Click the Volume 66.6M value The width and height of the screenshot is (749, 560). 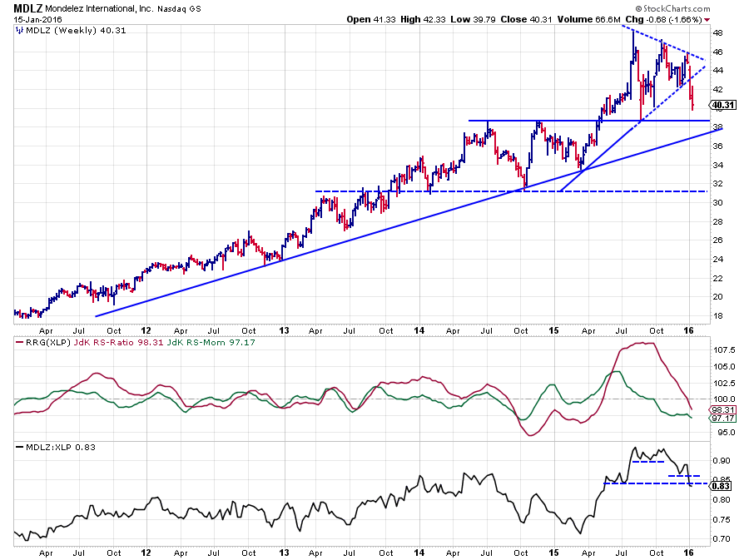pos(588,20)
